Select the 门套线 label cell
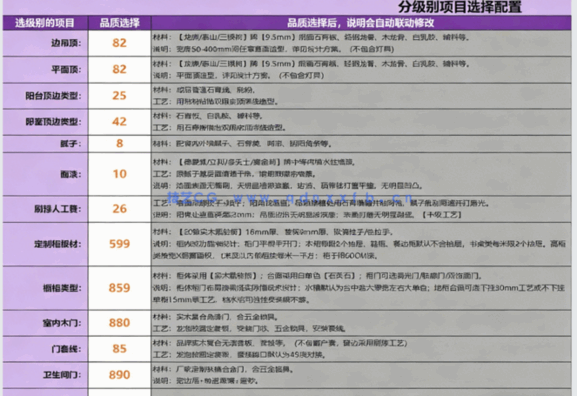This screenshot has height=396, width=577. coord(45,349)
